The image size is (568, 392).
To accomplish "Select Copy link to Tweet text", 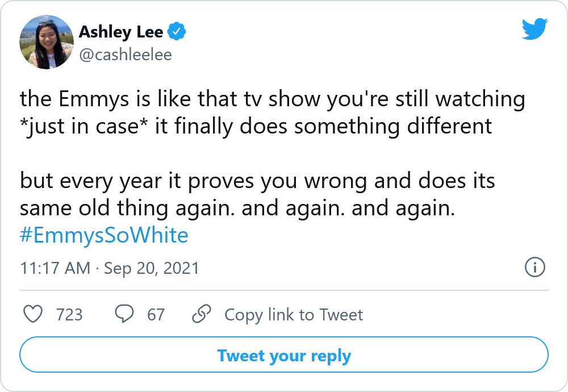I will pos(294,314).
